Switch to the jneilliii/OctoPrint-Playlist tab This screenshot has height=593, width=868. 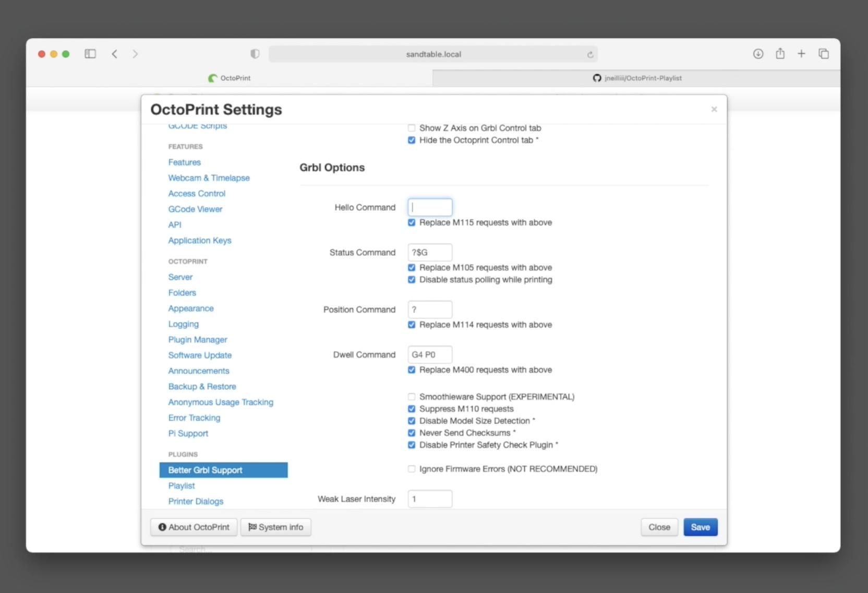tap(637, 78)
